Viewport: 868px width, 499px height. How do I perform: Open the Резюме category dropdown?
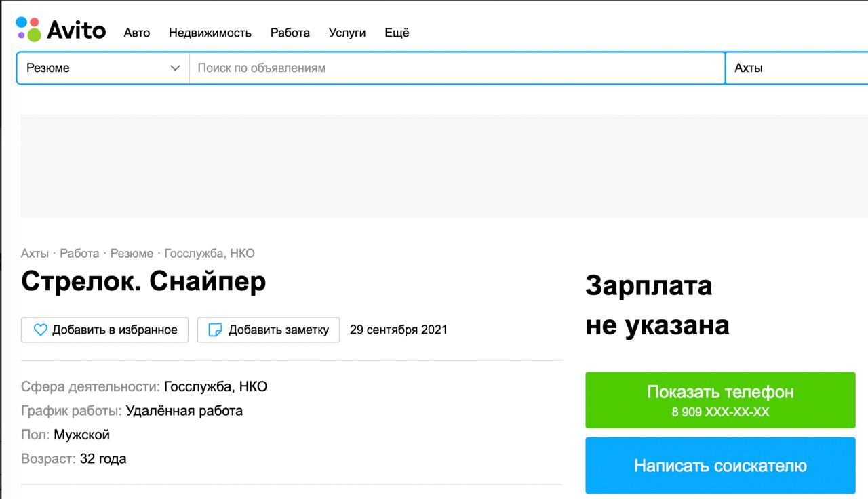103,68
